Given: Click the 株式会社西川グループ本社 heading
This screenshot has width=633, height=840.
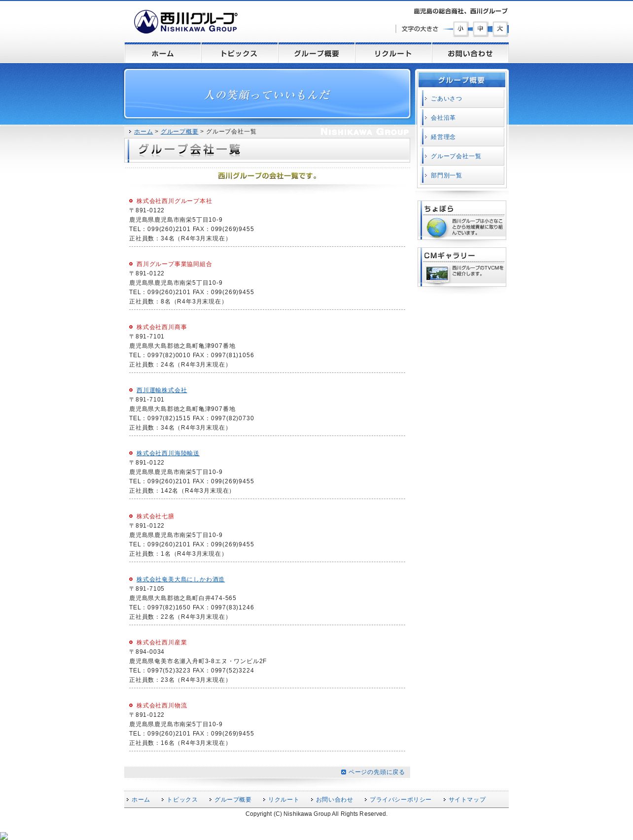Looking at the screenshot, I should tap(174, 201).
